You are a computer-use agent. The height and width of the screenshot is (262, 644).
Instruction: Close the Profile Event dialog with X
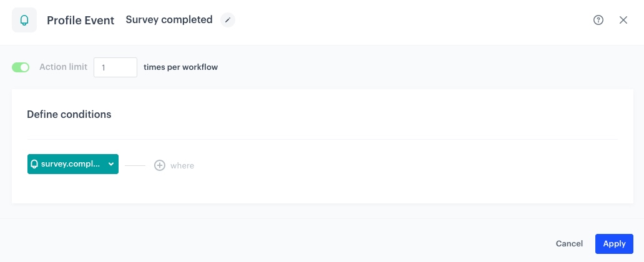click(x=623, y=20)
